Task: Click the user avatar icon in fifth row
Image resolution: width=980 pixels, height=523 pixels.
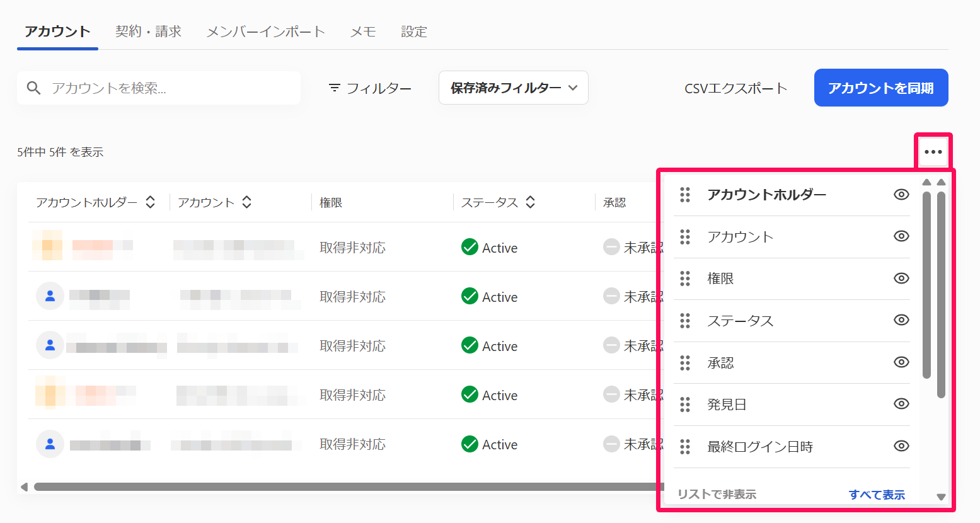Action: pos(50,444)
